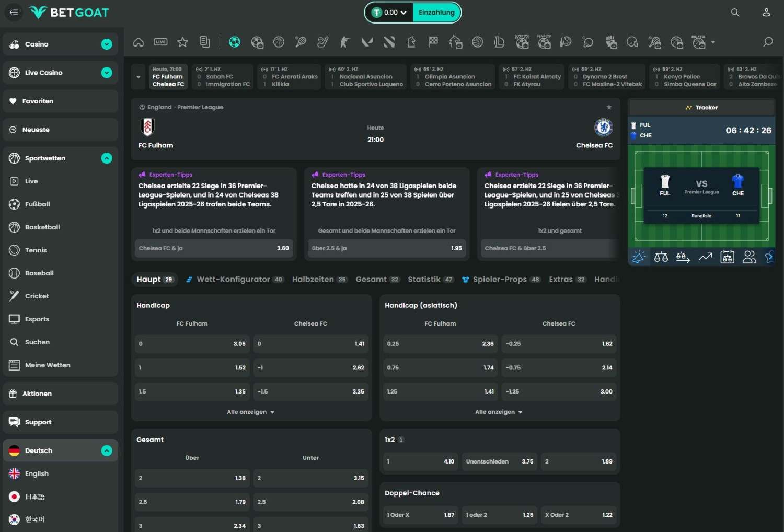Select the Dota 2 esports icon
Screen dimensions: 784x532
click(x=389, y=42)
